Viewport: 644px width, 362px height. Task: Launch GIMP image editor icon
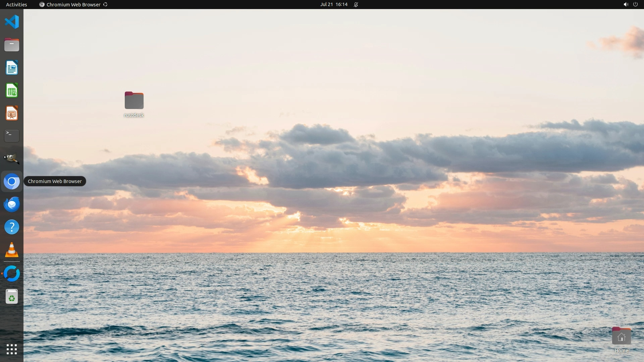[x=12, y=159]
